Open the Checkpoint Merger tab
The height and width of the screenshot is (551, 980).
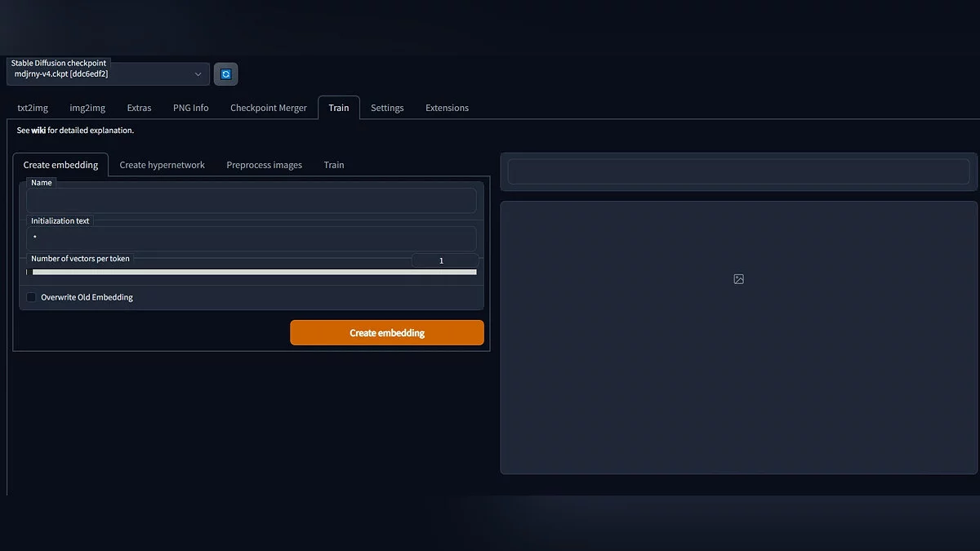[269, 108]
